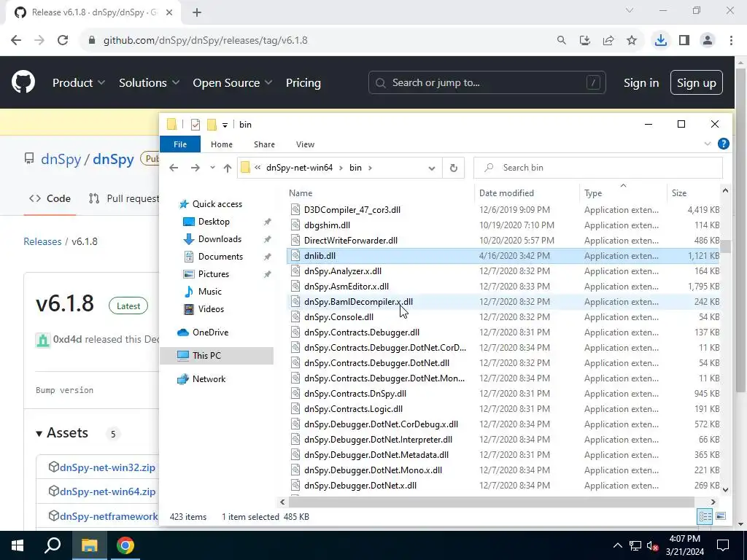
Task: Open address bar history dropdown
Action: point(432,168)
